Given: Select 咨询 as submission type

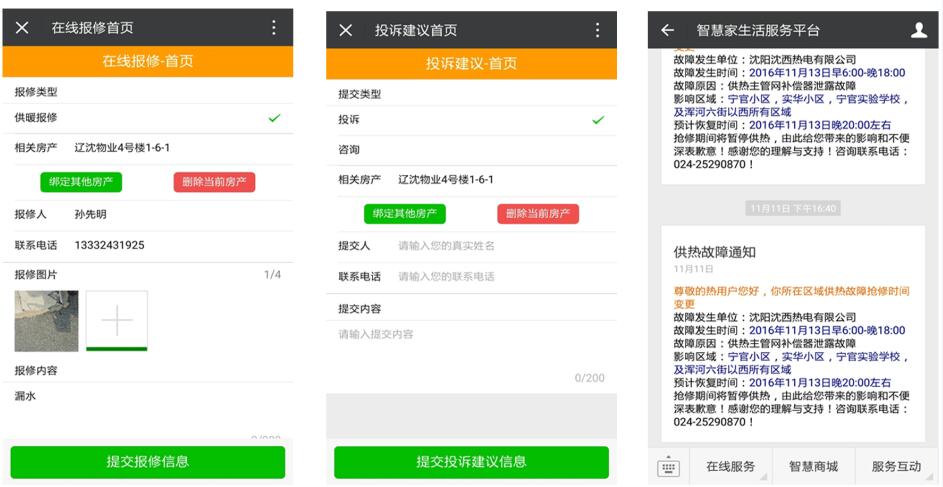Looking at the screenshot, I should (470, 150).
